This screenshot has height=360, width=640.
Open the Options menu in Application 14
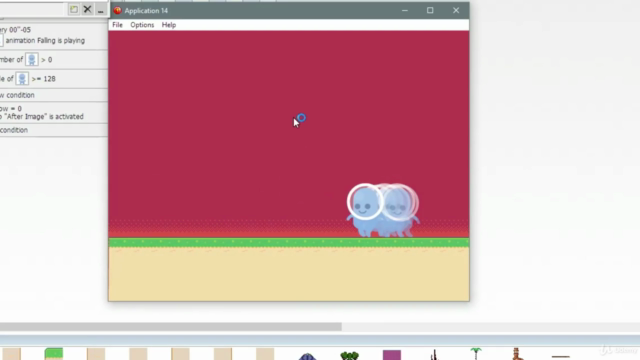point(142,25)
